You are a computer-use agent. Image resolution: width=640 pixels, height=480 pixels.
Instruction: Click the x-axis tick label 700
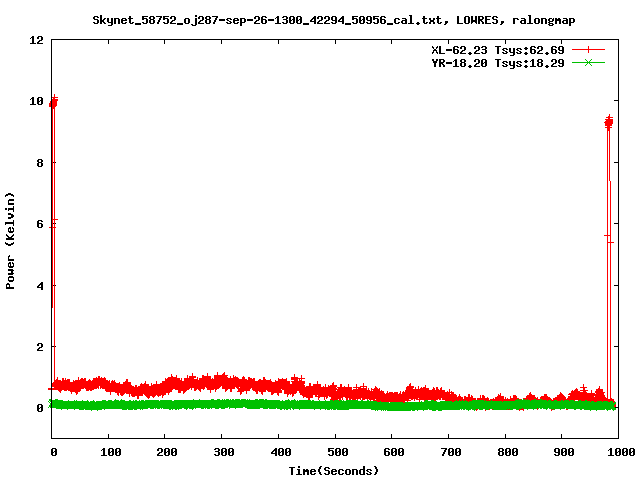click(x=451, y=452)
